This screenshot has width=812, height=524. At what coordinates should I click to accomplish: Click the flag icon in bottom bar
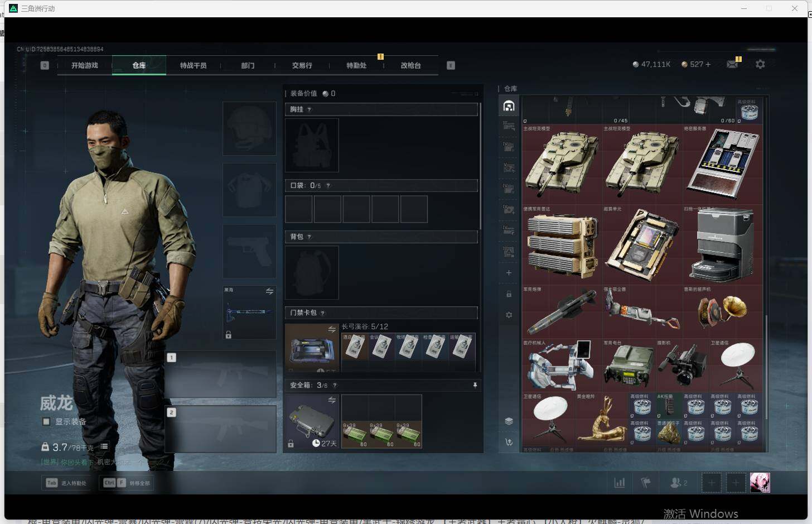point(646,483)
